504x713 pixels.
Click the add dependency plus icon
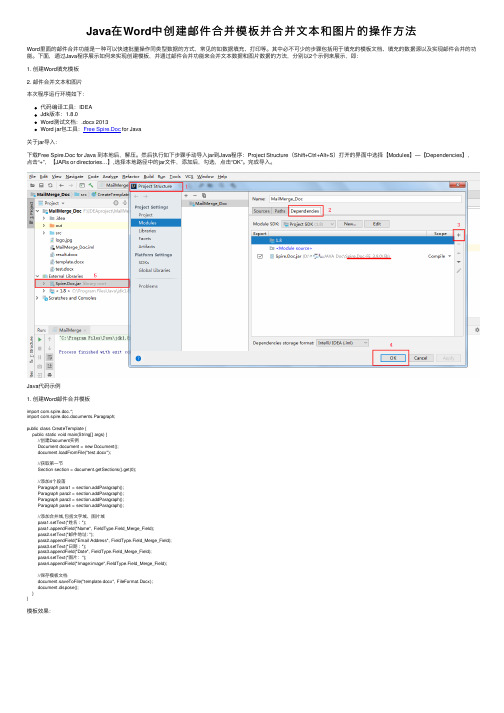coord(459,235)
